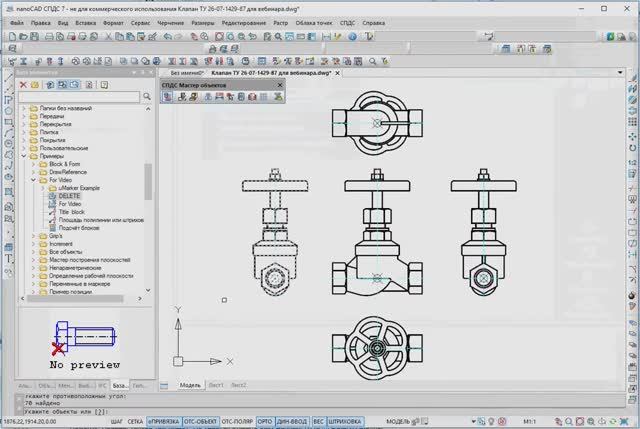Switch to the Лист1 layout tab
The image size is (640, 429).
click(216, 385)
